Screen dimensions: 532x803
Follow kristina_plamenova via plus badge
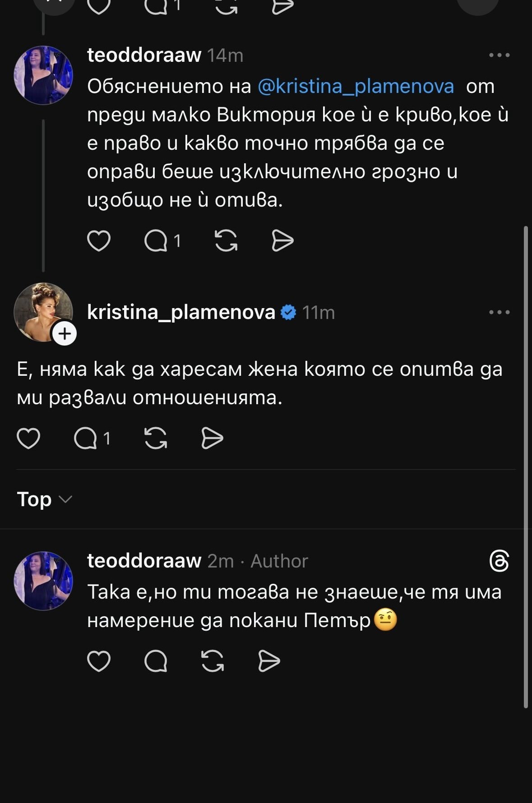pos(65,334)
